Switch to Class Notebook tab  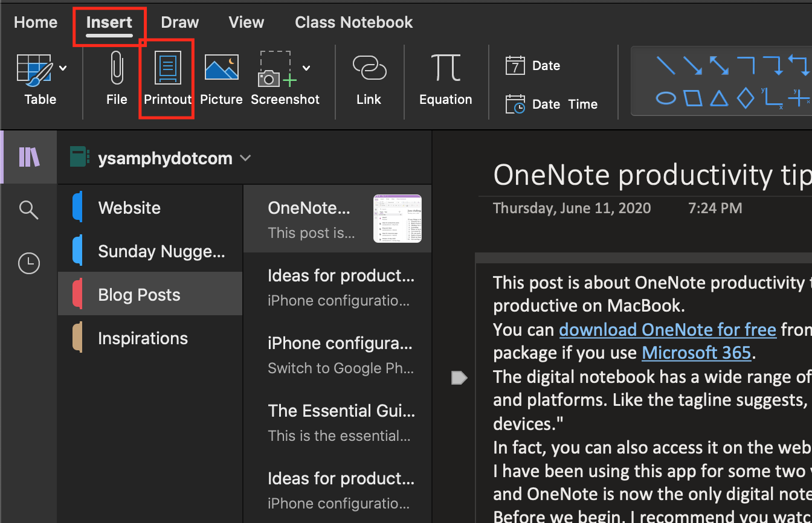pyautogui.click(x=354, y=22)
